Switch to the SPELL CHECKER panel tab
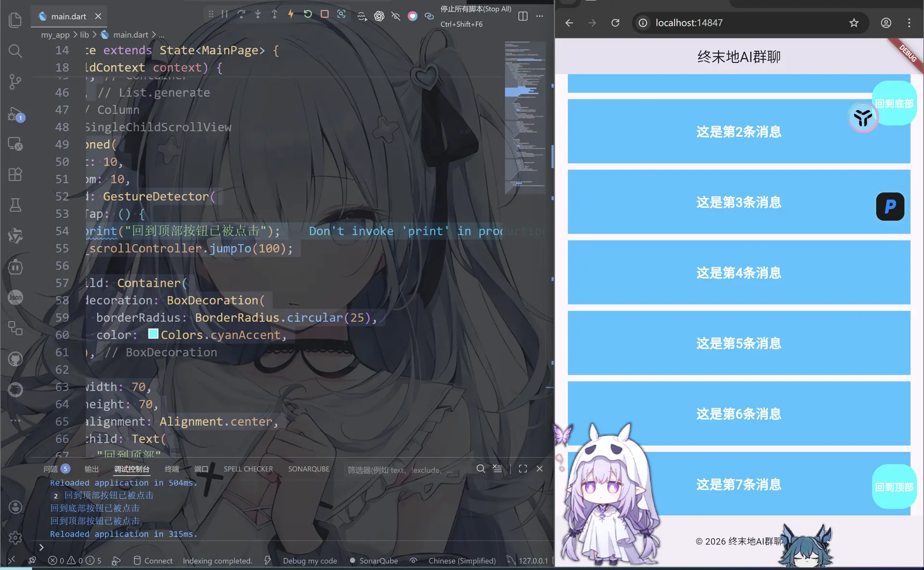Screen dimensions: 924x570 (x=248, y=469)
